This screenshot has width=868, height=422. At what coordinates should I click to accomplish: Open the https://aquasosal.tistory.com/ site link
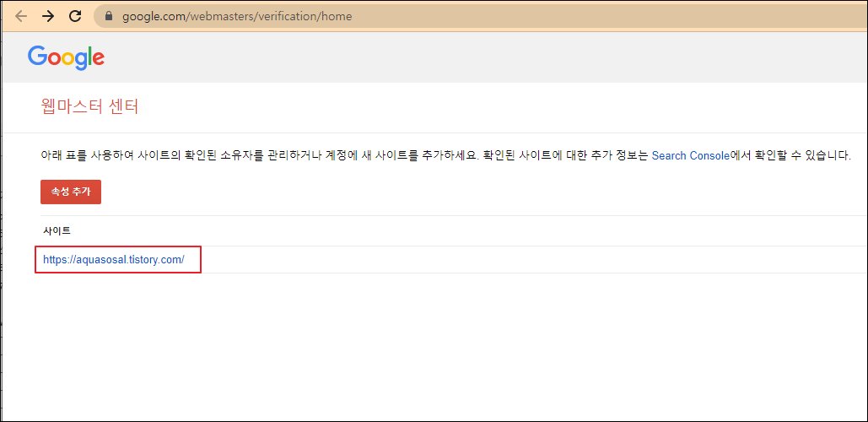click(x=114, y=259)
